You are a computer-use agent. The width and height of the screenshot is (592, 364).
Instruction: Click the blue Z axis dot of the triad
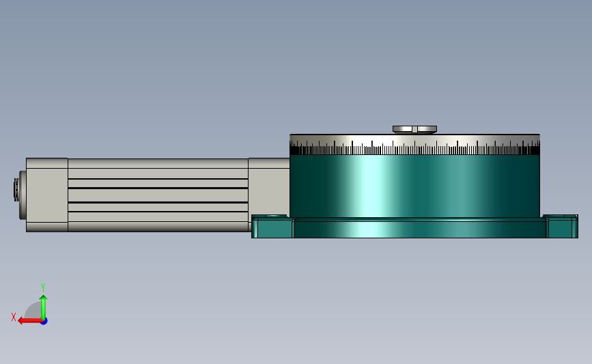coord(44,322)
